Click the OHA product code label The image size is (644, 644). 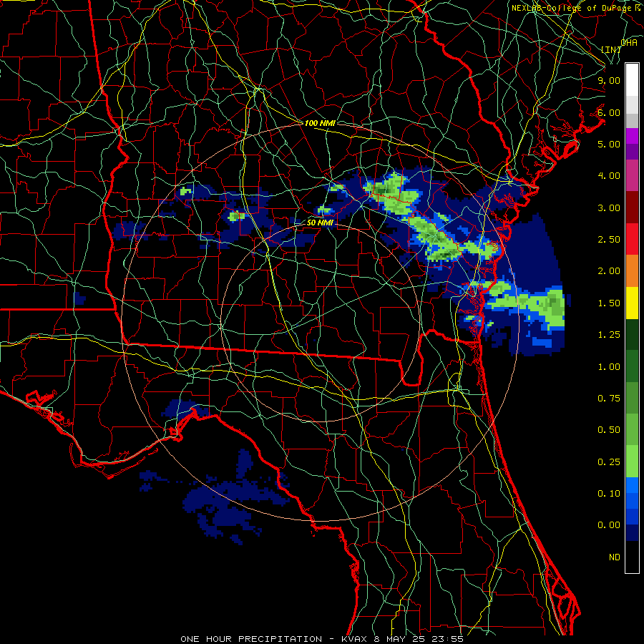point(629,42)
